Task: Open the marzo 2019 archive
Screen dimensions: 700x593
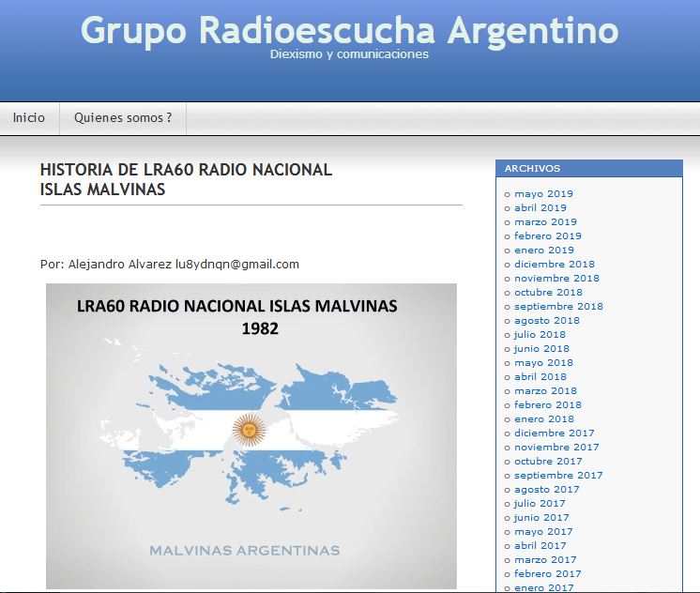Action: click(x=545, y=222)
